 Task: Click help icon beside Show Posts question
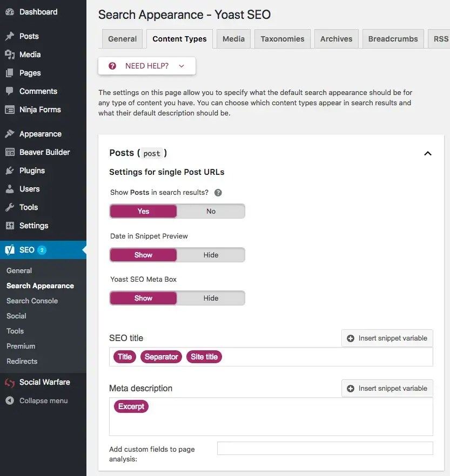[x=218, y=193]
